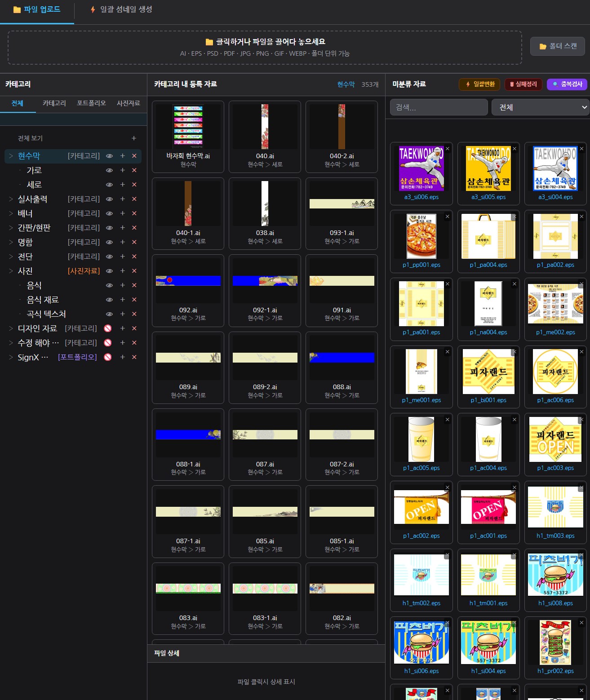Click the plus icon next to 전체 보기
This screenshot has height=700, width=590.
tap(133, 138)
